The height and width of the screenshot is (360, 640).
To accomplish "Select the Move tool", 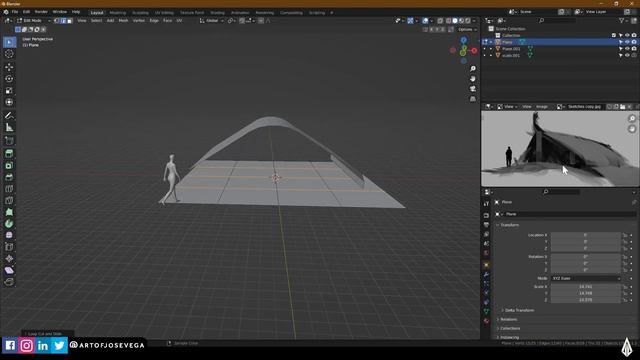I will click(9, 67).
